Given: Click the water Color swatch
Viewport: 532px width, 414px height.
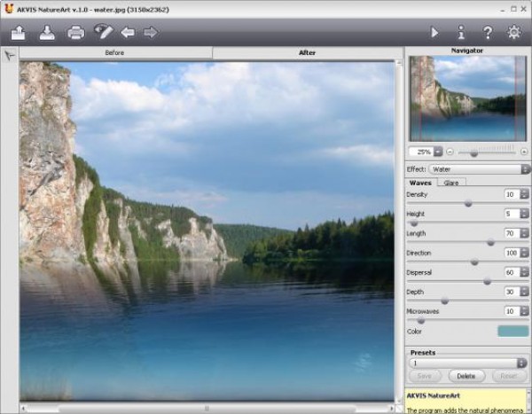Looking at the screenshot, I should tap(512, 331).
